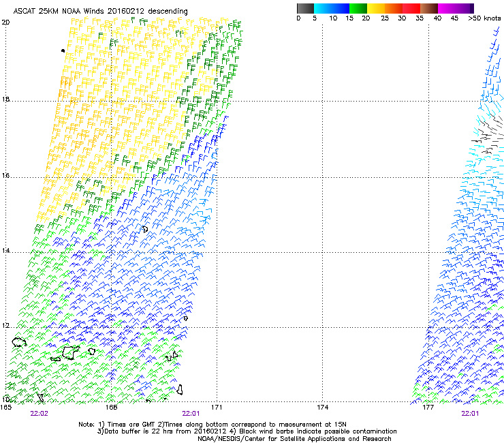Click the brown 35-40 knots legend segment
The height and width of the screenshot is (443, 504).
(x=429, y=8)
